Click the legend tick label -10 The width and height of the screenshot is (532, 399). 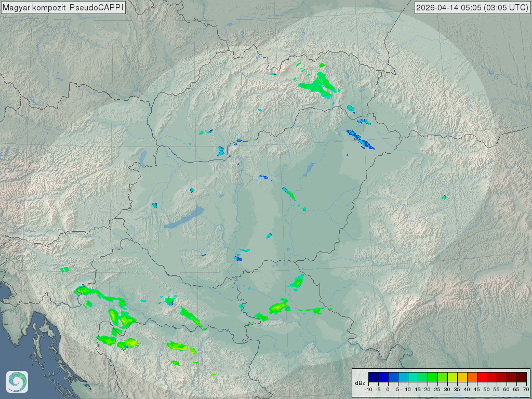pos(368,389)
